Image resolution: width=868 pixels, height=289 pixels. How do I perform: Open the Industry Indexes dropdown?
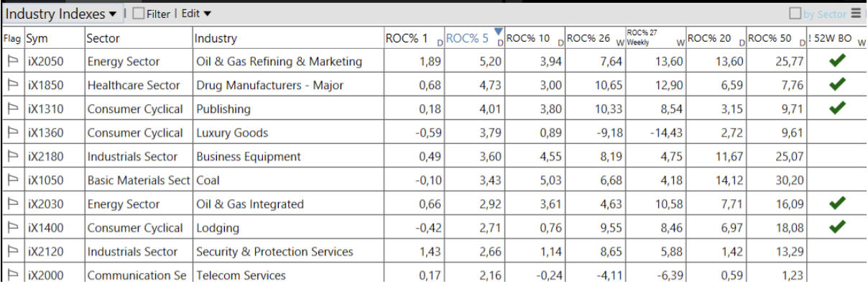(62, 14)
